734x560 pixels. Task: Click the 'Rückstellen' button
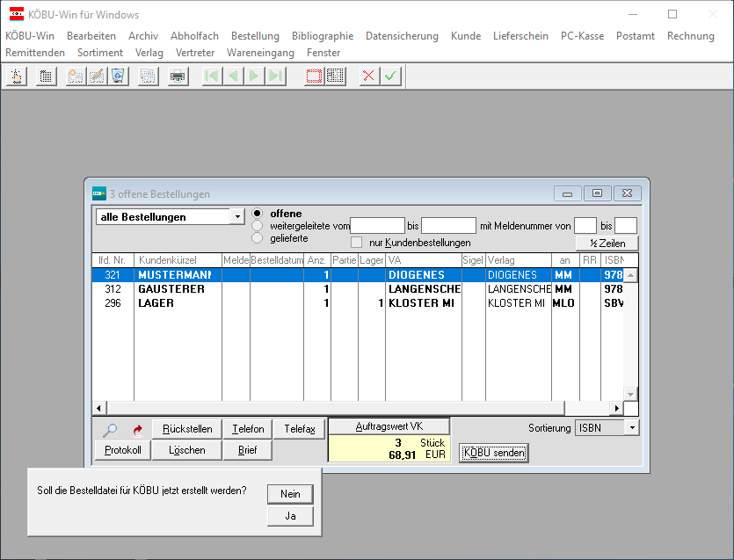pos(187,429)
